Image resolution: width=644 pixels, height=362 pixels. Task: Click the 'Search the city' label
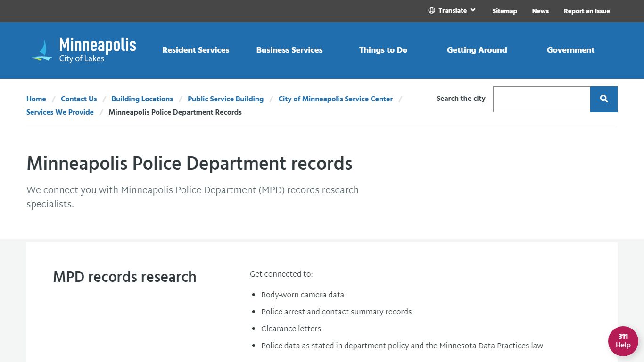pos(461,99)
